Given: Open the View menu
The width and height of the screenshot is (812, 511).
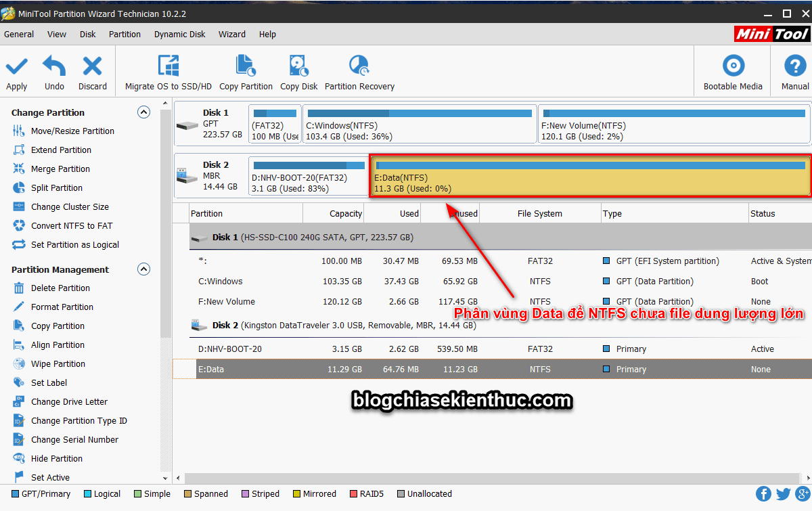Looking at the screenshot, I should pyautogui.click(x=57, y=34).
